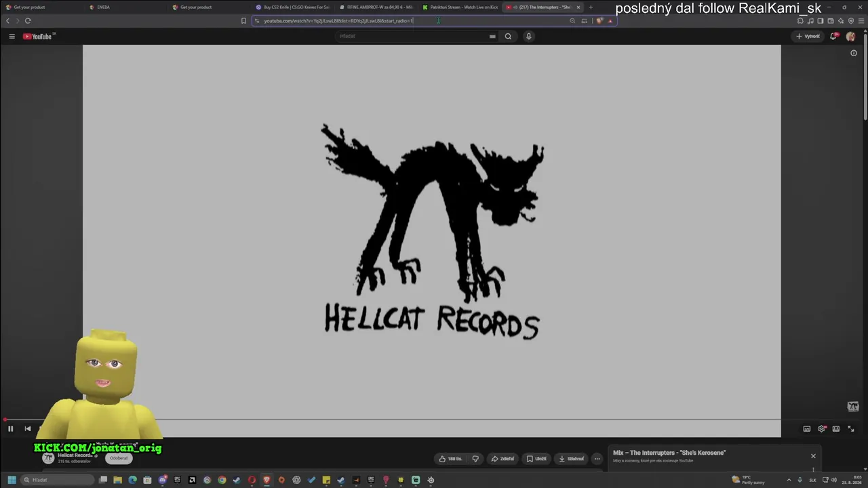This screenshot has height=488, width=868.
Task: Click the YouTube search box
Action: click(417, 36)
